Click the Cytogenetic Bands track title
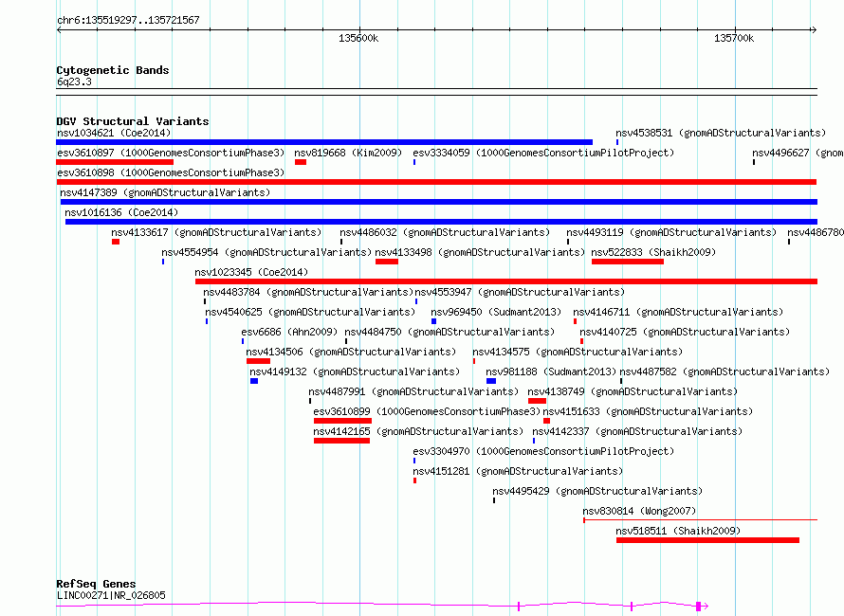844x616 pixels. point(113,70)
